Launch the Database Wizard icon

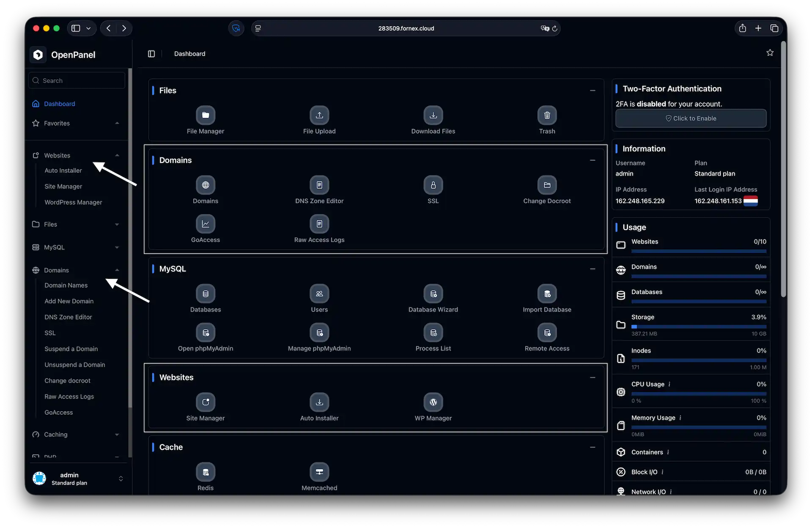[433, 294]
